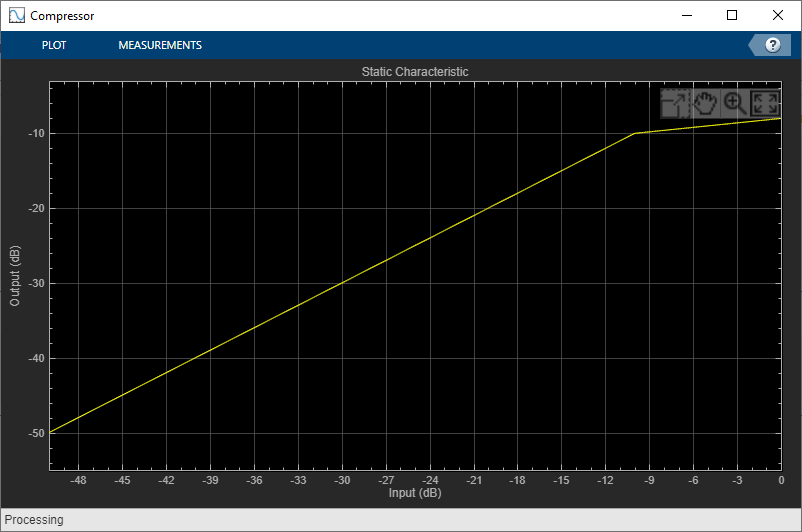Open the PLOT tab

pos(54,45)
